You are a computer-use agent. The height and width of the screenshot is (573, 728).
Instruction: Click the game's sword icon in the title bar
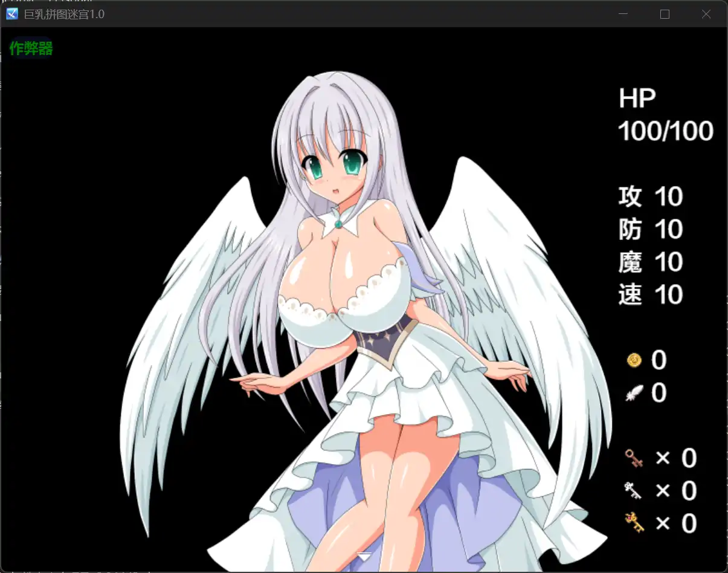click(x=11, y=13)
